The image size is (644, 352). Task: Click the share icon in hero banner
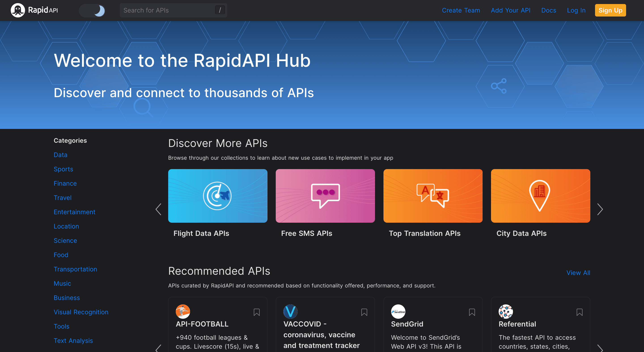pos(499,86)
